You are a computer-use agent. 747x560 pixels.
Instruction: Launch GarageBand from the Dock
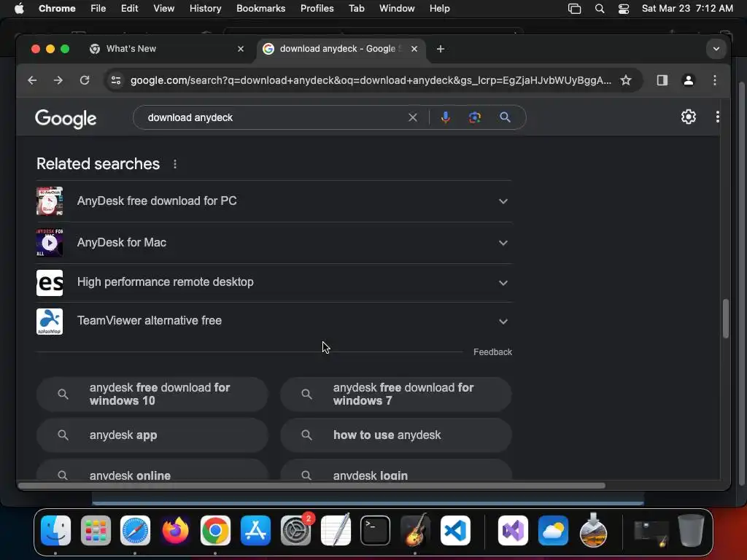pyautogui.click(x=415, y=530)
